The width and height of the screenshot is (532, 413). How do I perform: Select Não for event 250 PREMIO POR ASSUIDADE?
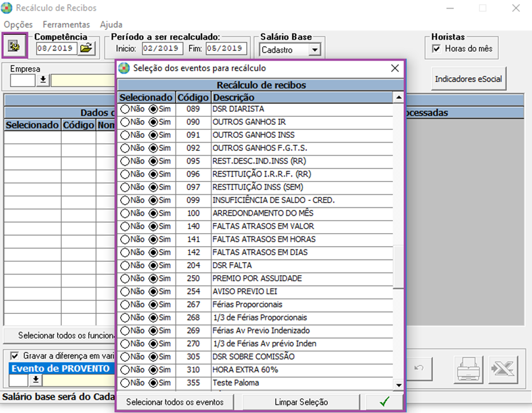[125, 278]
